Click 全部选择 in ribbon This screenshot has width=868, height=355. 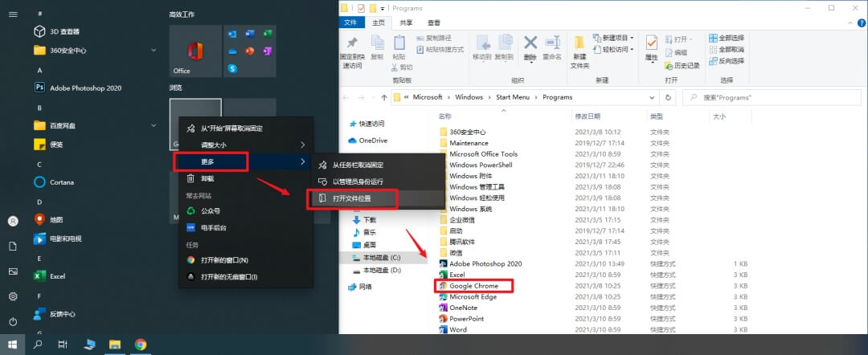pyautogui.click(x=726, y=38)
